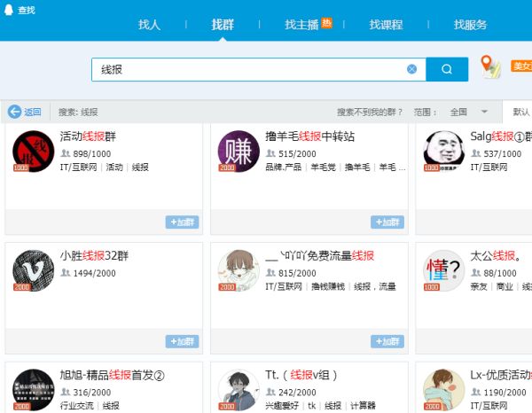Open 活动线报群 group avatar
The height and width of the screenshot is (413, 532).
pyautogui.click(x=34, y=151)
